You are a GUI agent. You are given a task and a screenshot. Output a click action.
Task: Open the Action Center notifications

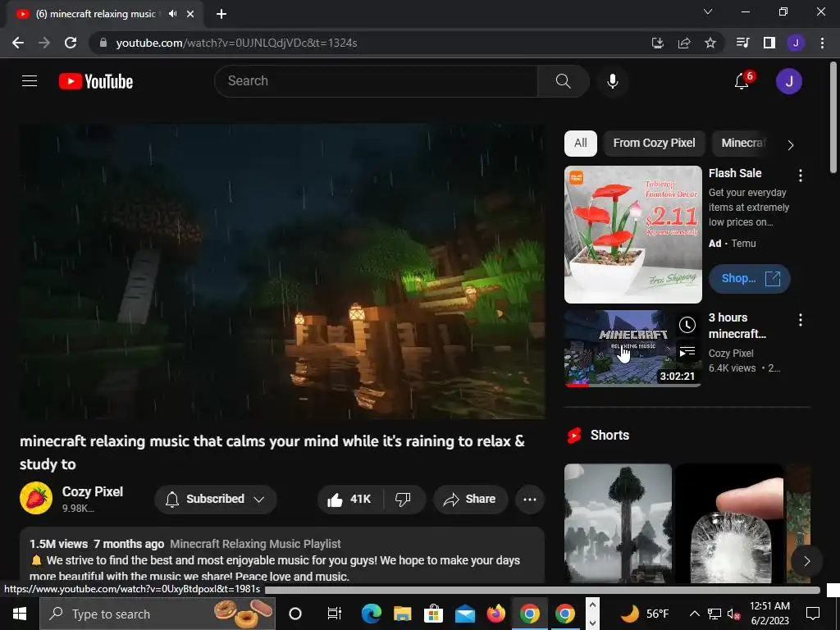click(813, 614)
